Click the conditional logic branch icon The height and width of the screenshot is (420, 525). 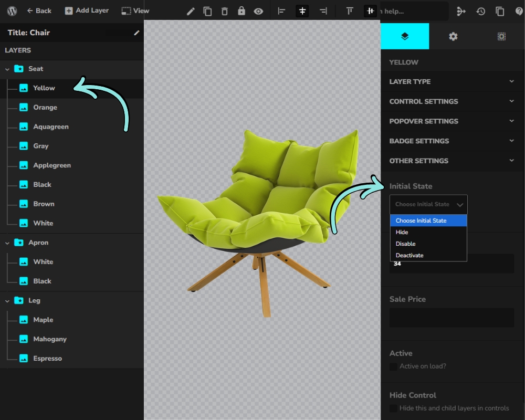coord(461,12)
